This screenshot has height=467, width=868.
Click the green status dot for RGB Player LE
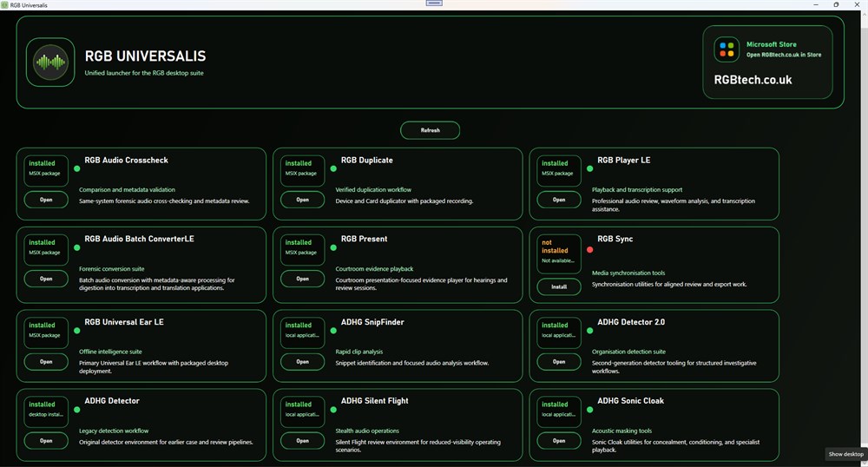[589, 168]
